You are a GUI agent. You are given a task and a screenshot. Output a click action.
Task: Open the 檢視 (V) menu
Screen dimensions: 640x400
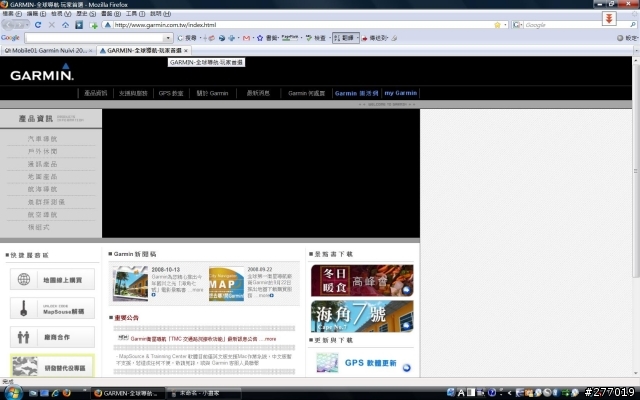(61, 13)
